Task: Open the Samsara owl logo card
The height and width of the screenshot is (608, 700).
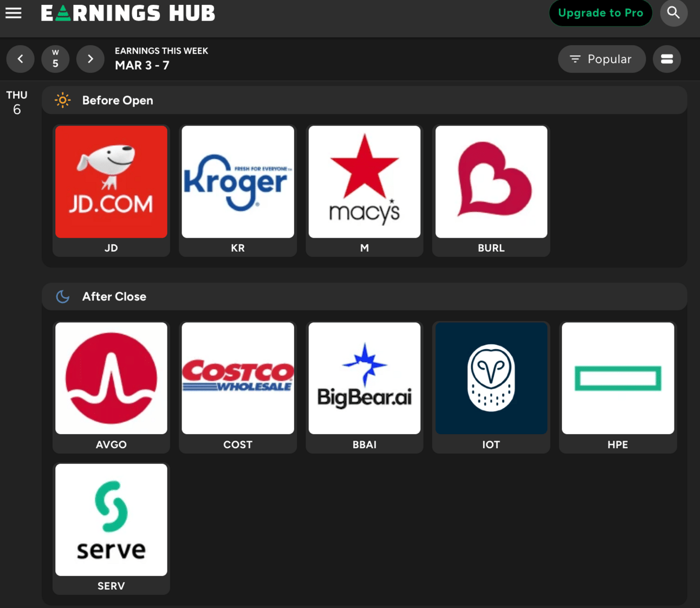Action: click(x=491, y=378)
